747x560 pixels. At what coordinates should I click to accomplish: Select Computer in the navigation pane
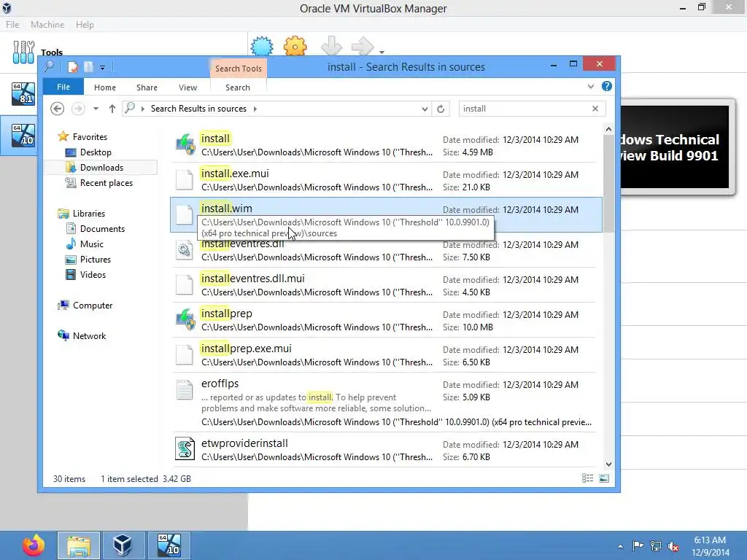(93, 306)
